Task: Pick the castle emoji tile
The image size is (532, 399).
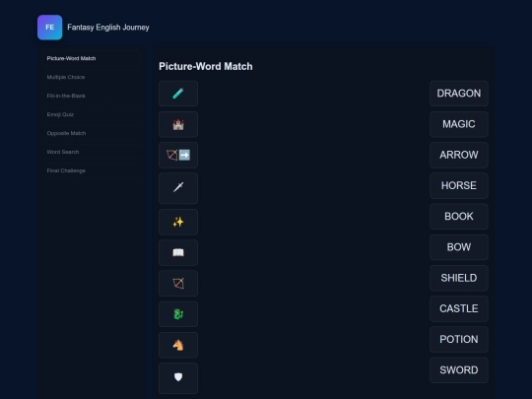Action: 178,124
